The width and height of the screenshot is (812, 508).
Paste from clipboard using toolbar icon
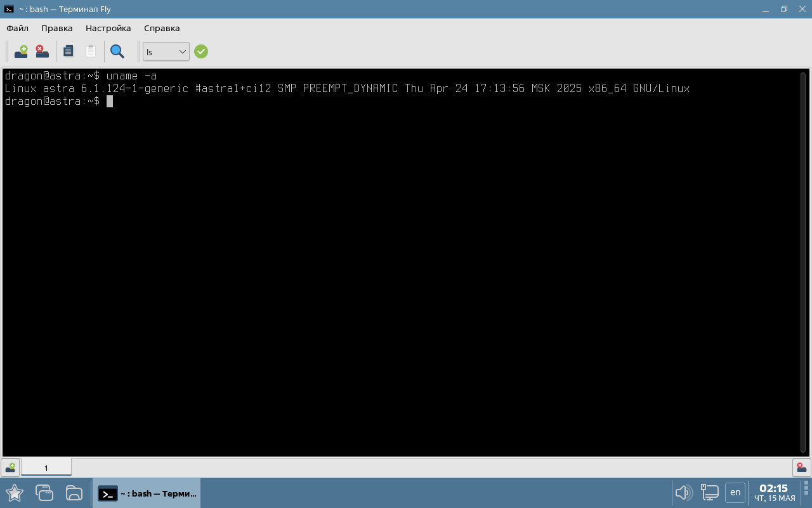click(x=91, y=51)
